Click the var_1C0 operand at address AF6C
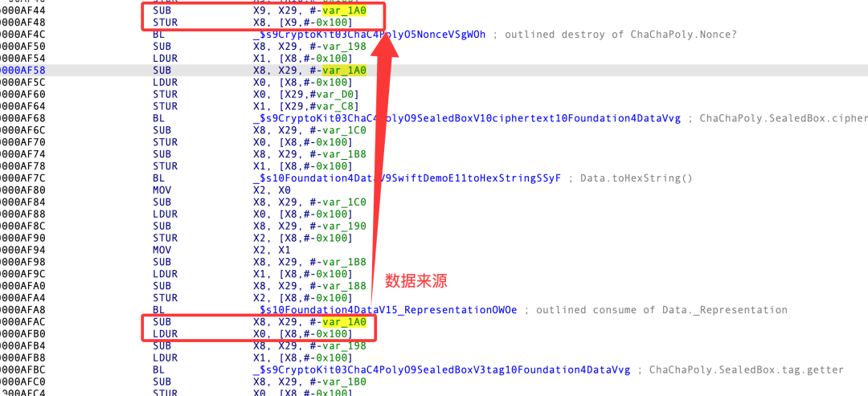The image size is (868, 396). [344, 130]
